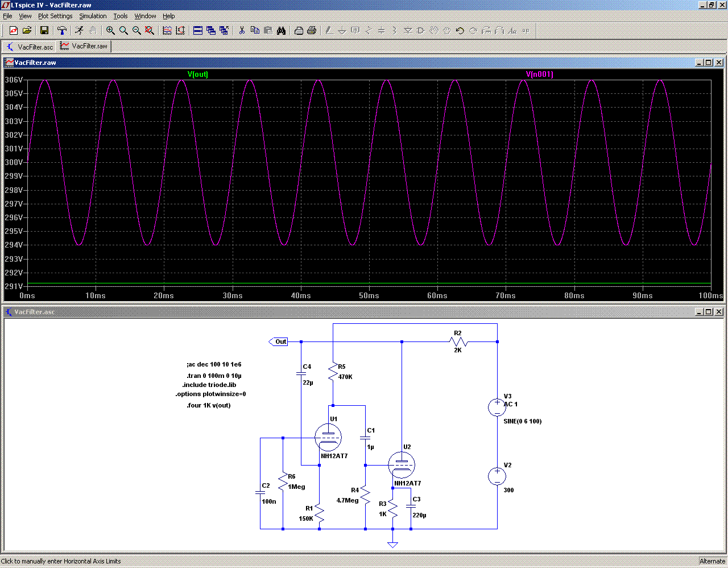Click the Zoom In magnifier icon
The width and height of the screenshot is (728, 568).
click(110, 31)
